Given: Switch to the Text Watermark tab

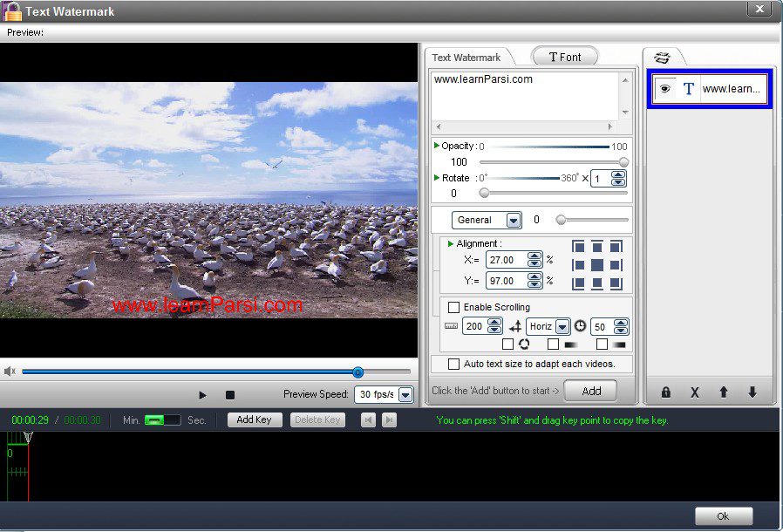Looking at the screenshot, I should pyautogui.click(x=466, y=58).
